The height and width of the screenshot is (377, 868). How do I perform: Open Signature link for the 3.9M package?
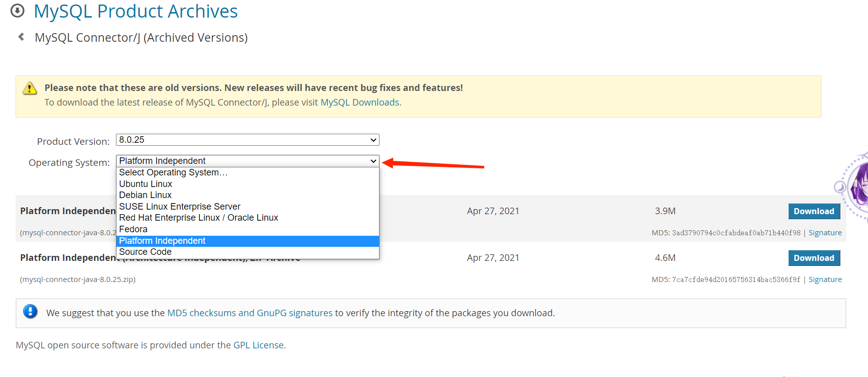(x=825, y=233)
